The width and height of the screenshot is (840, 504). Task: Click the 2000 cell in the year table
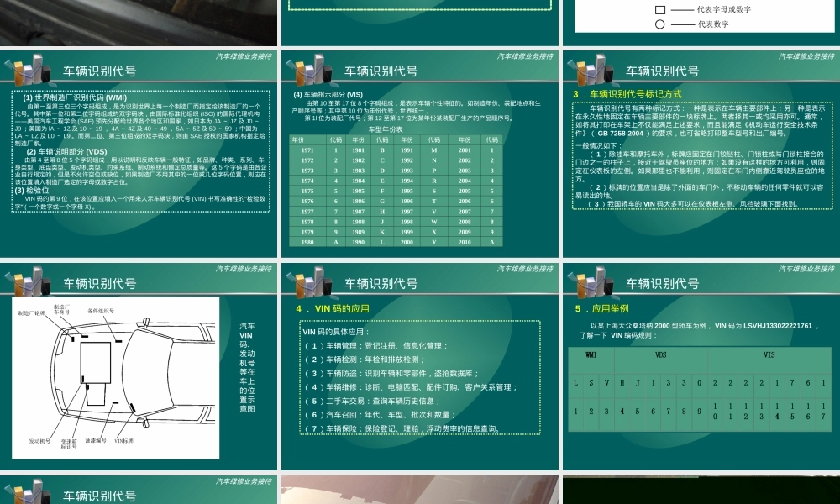(407, 242)
